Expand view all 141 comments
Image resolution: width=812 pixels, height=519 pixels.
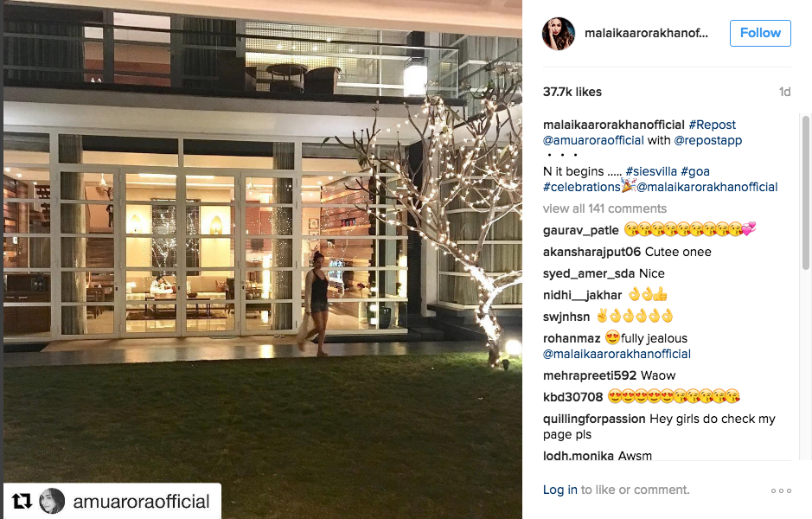point(604,208)
